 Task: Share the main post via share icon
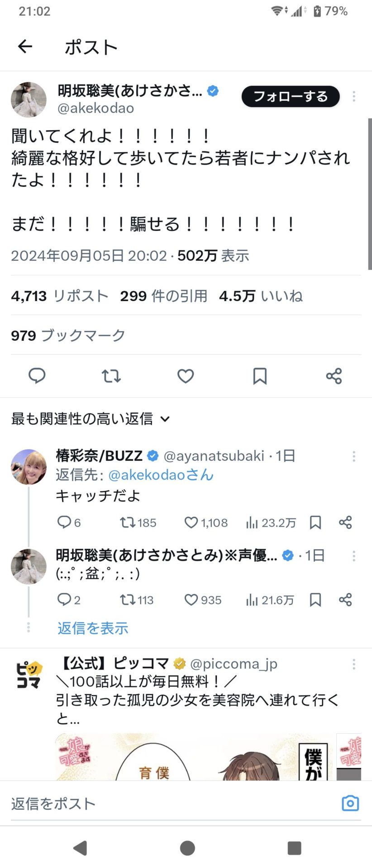334,376
